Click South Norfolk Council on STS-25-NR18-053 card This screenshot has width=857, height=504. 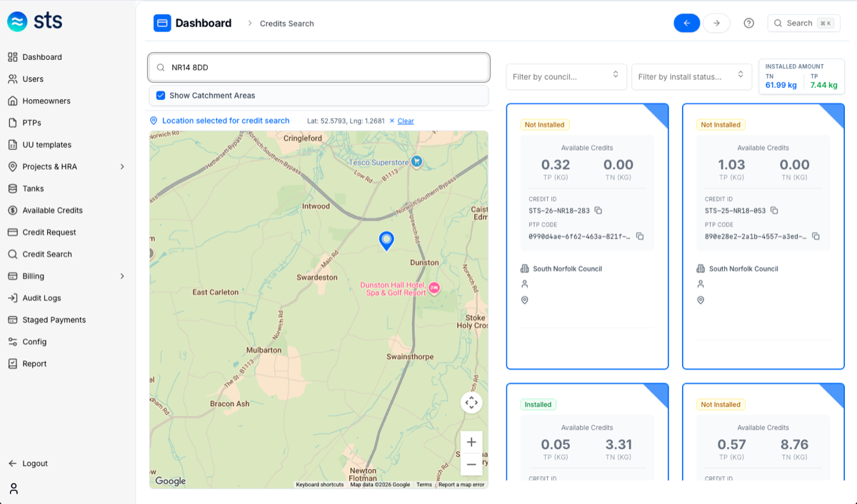coord(743,269)
